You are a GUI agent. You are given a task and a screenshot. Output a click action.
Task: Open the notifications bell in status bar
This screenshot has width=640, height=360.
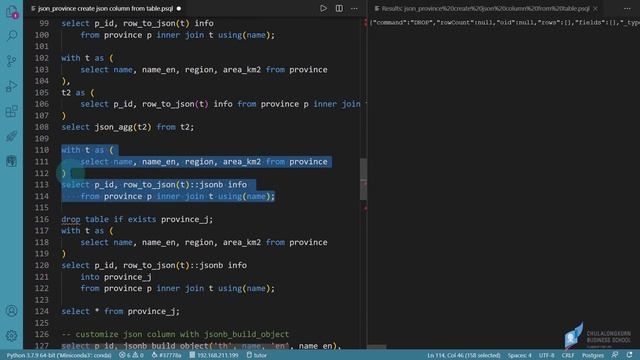(629, 355)
